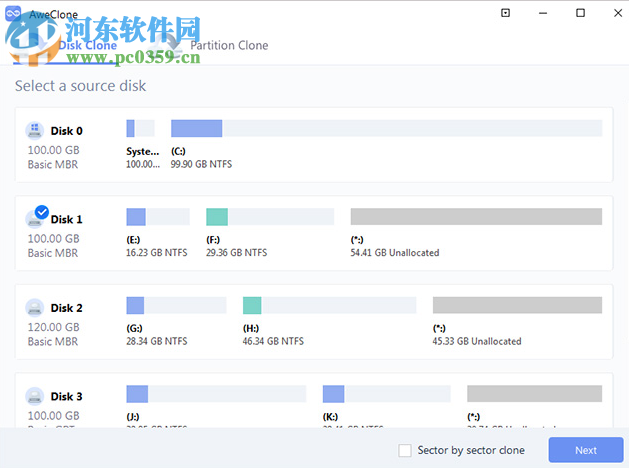Click the Disk 0 label
Image resolution: width=629 pixels, height=468 pixels.
[67, 131]
